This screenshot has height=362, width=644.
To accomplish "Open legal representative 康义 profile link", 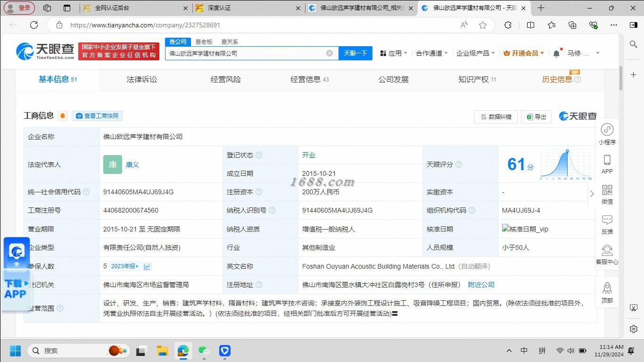I will 132,165.
